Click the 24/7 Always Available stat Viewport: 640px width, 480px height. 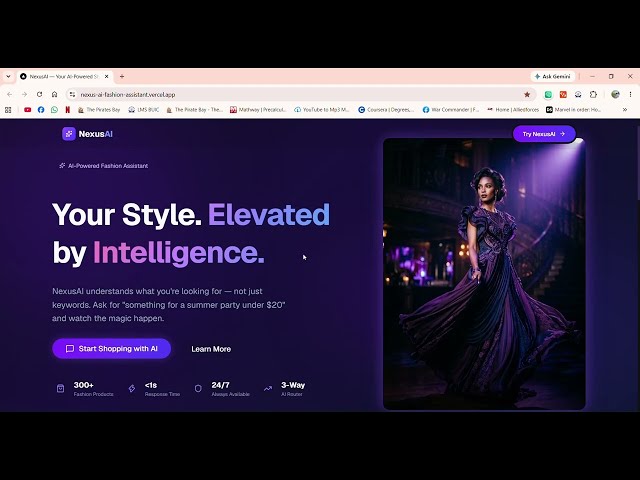pos(230,389)
